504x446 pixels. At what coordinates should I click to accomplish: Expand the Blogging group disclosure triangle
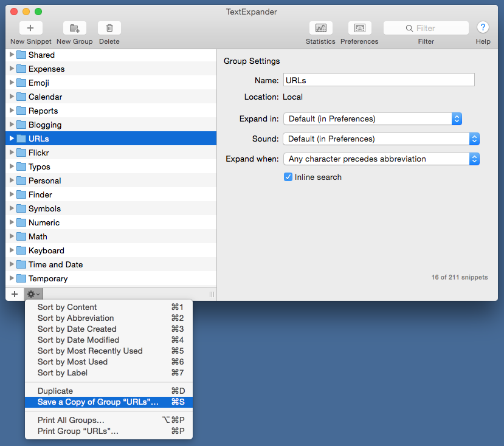[12, 125]
